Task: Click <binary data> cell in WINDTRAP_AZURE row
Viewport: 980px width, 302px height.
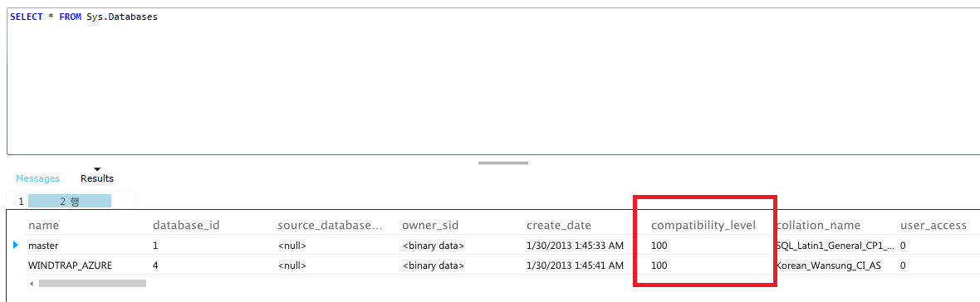Action: click(x=434, y=265)
